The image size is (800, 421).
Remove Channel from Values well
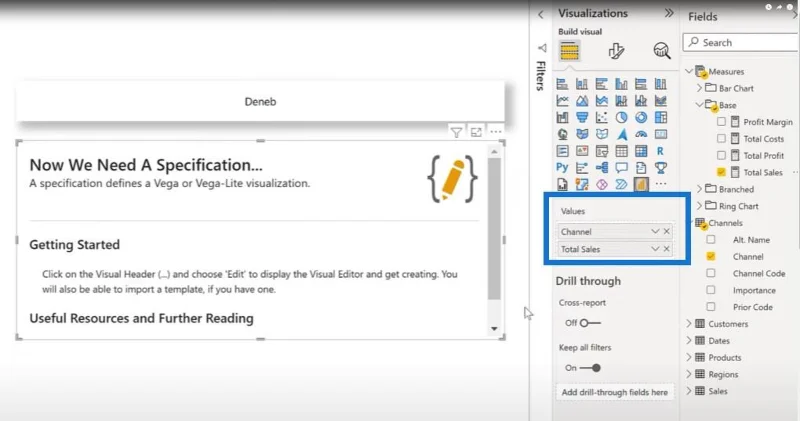666,232
